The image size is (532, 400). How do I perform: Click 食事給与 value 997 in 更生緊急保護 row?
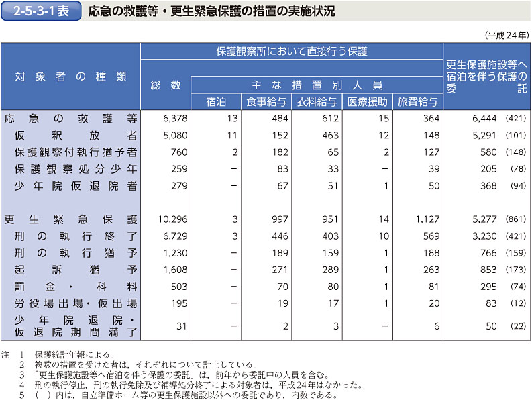pos(280,219)
